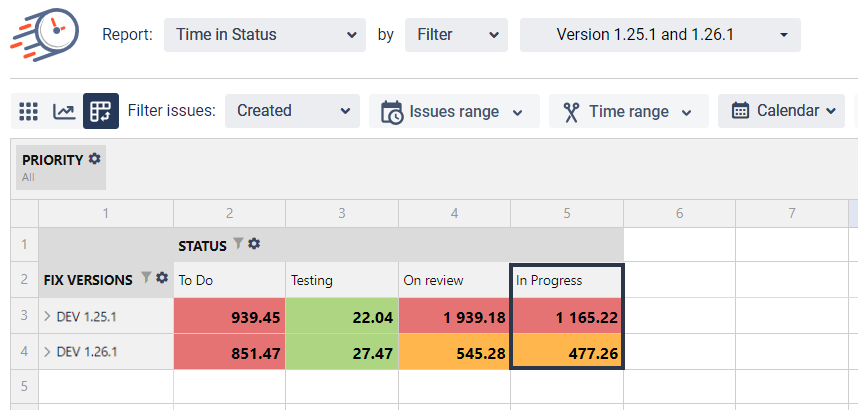
Task: Open the STATUS gear settings icon
Action: (254, 243)
